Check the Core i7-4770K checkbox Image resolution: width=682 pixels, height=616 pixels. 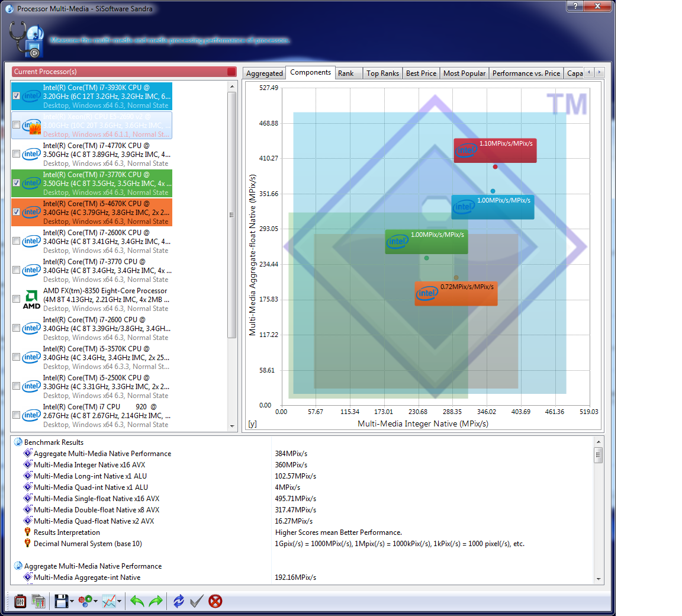[x=16, y=154]
